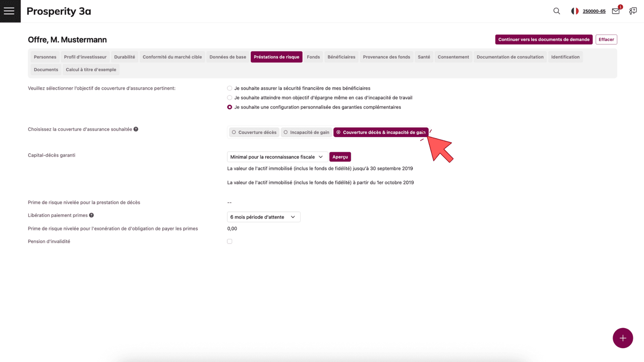Choose Couverture décès coverage option

254,132
